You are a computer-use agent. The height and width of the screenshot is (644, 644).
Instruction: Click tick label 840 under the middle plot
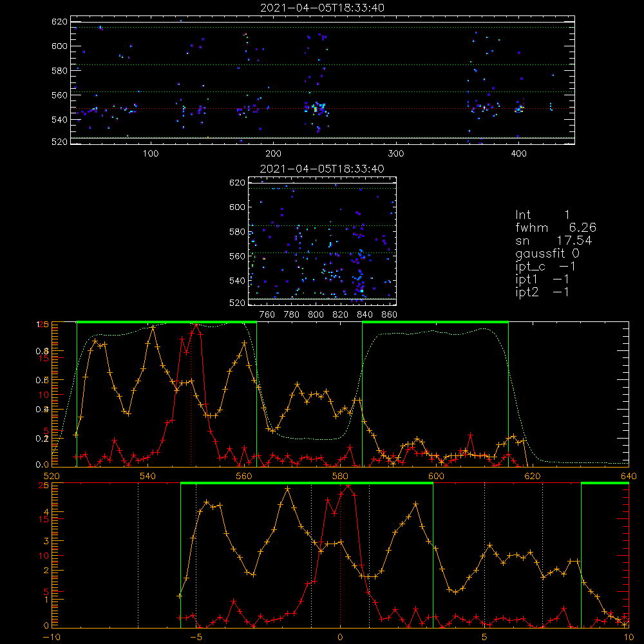[365, 315]
